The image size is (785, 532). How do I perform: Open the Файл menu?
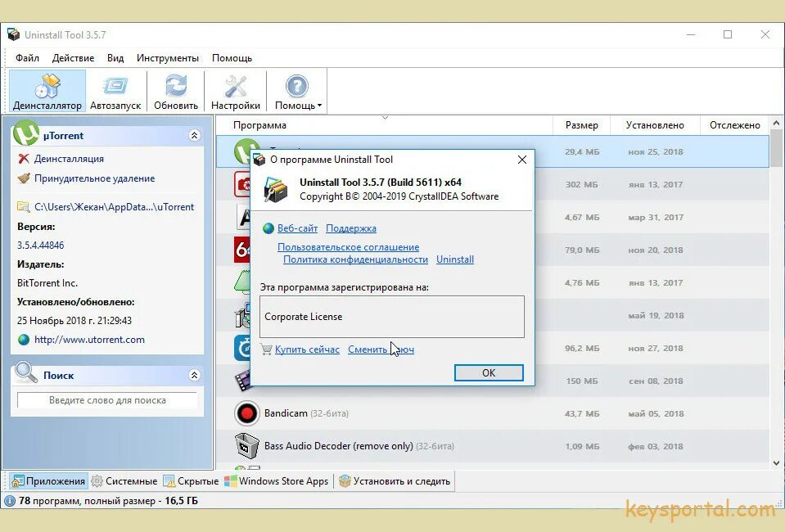pos(27,58)
